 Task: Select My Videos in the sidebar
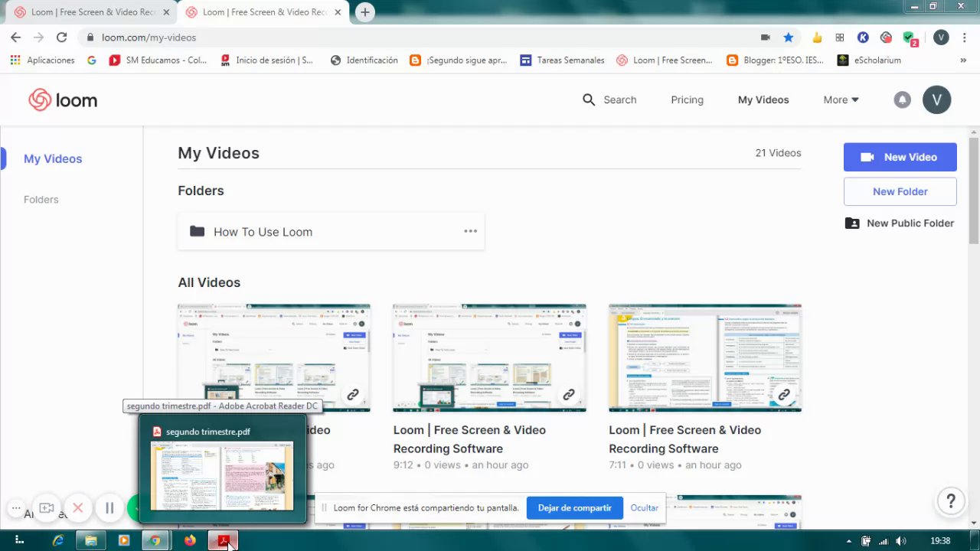click(53, 158)
